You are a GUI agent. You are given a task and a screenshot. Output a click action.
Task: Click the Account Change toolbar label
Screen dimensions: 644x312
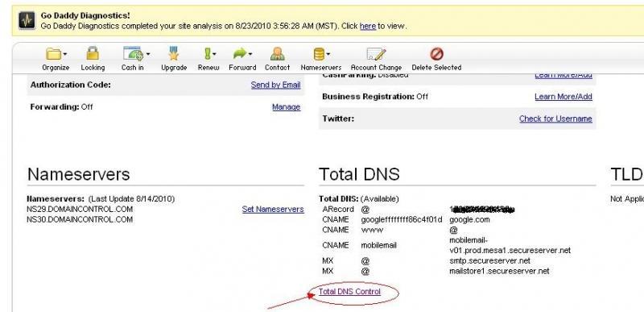[x=376, y=68]
